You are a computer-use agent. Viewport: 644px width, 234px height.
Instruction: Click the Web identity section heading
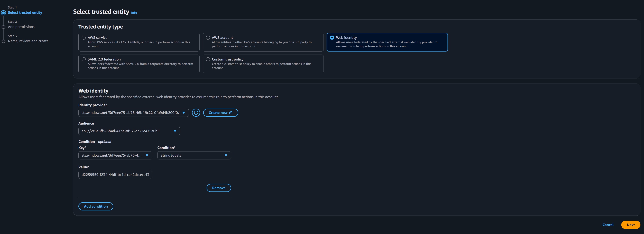[93, 91]
